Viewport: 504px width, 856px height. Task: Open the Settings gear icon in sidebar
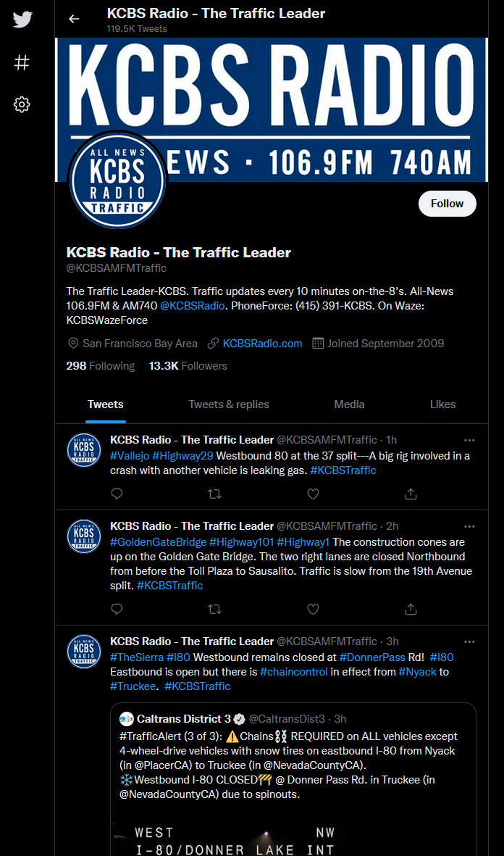point(22,104)
